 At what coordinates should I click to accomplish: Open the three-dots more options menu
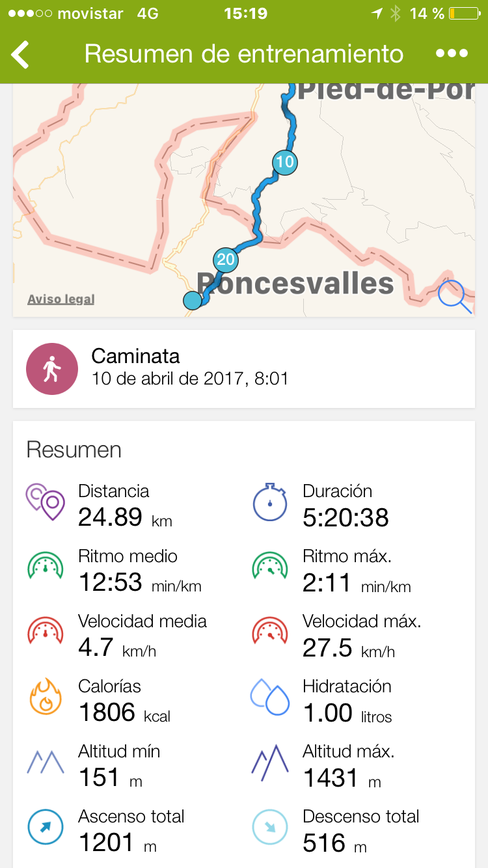pyautogui.click(x=452, y=54)
